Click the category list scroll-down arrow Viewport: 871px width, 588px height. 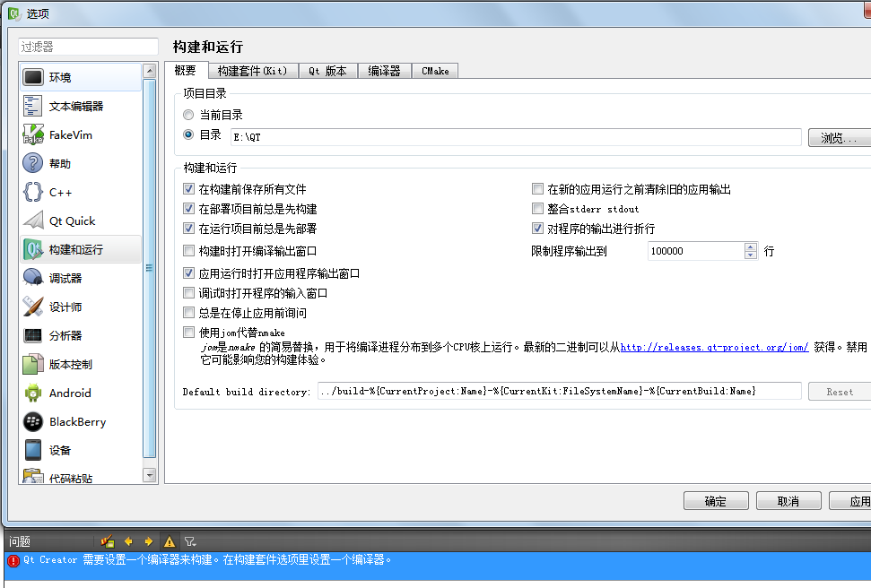point(149,475)
